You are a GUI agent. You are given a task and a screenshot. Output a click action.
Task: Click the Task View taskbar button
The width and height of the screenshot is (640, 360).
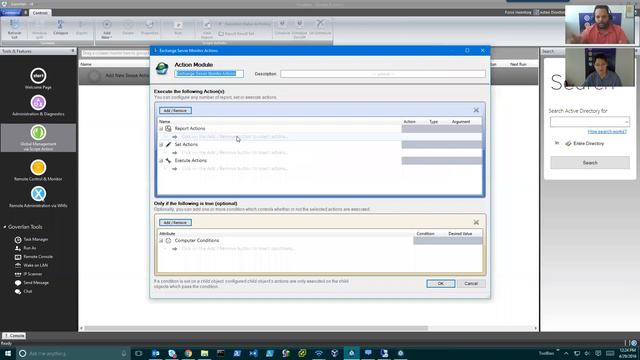139,353
